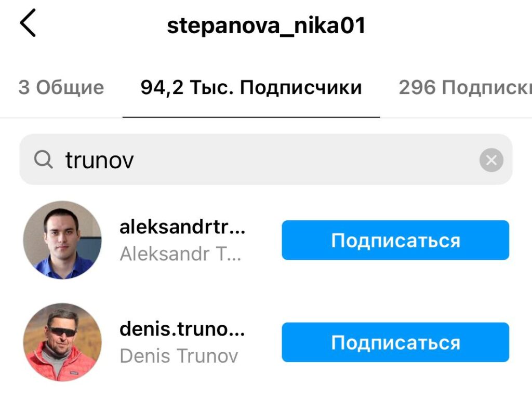Follow aleksandrtr... with Подписаться button
Image resolution: width=532 pixels, height=399 pixels.
point(395,240)
